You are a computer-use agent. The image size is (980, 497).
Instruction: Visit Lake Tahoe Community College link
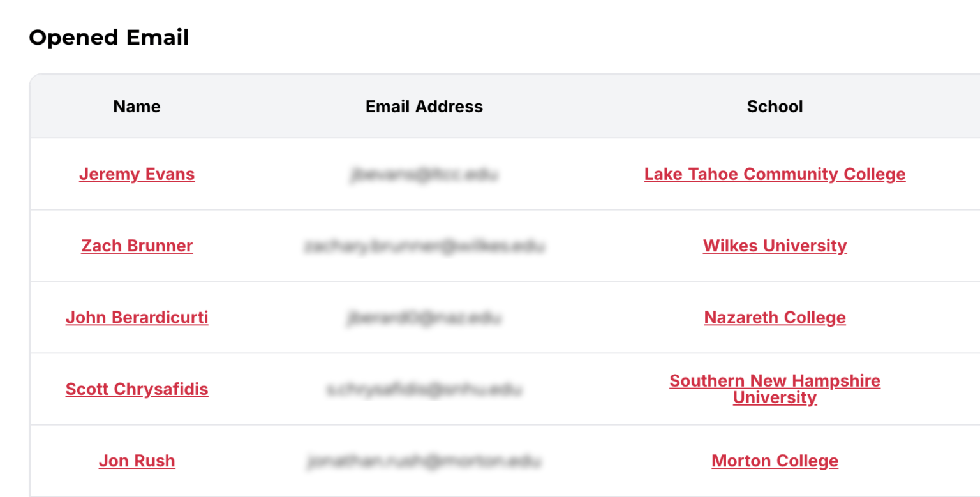[x=775, y=174]
